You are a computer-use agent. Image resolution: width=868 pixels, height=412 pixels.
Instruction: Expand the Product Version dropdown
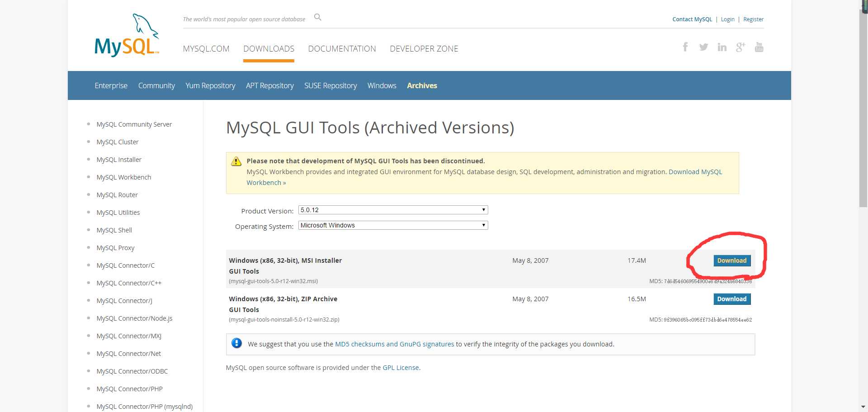click(393, 210)
